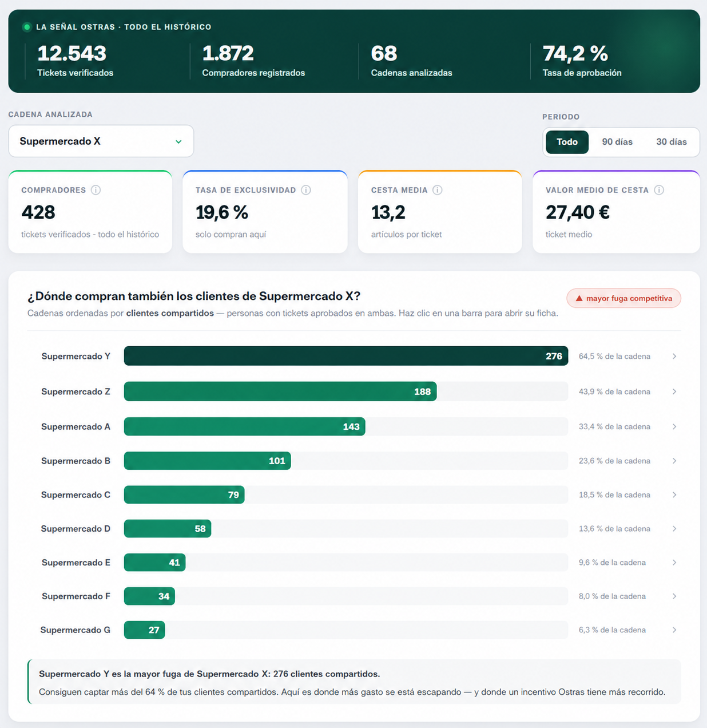Viewport: 707px width, 728px height.
Task: Click info icon next to Cesta Media
Action: tap(438, 190)
